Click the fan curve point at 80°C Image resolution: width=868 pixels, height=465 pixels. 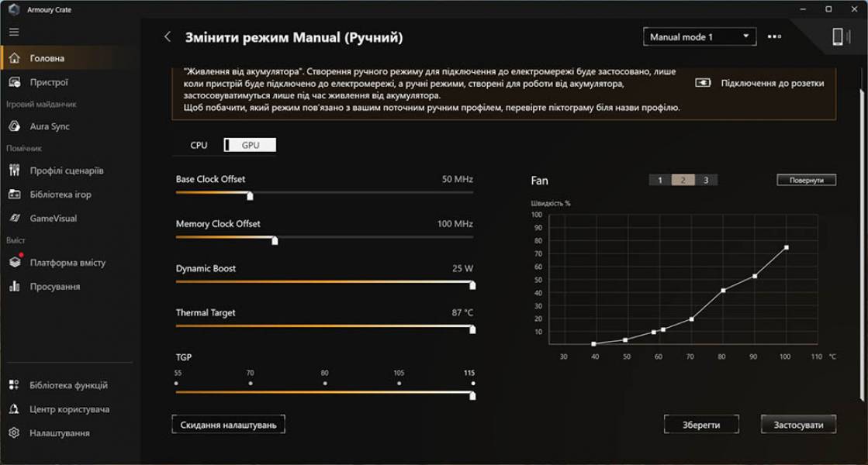[723, 291]
